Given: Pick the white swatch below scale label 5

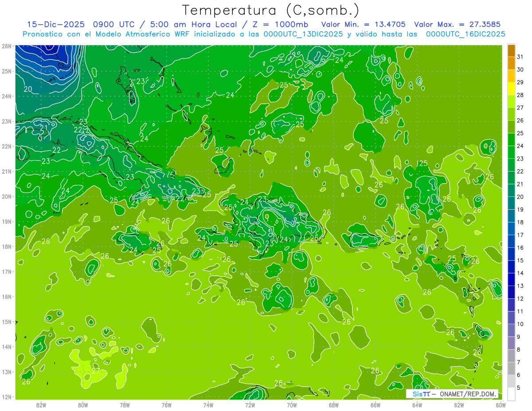Looking at the screenshot, I should pyautogui.click(x=511, y=394).
